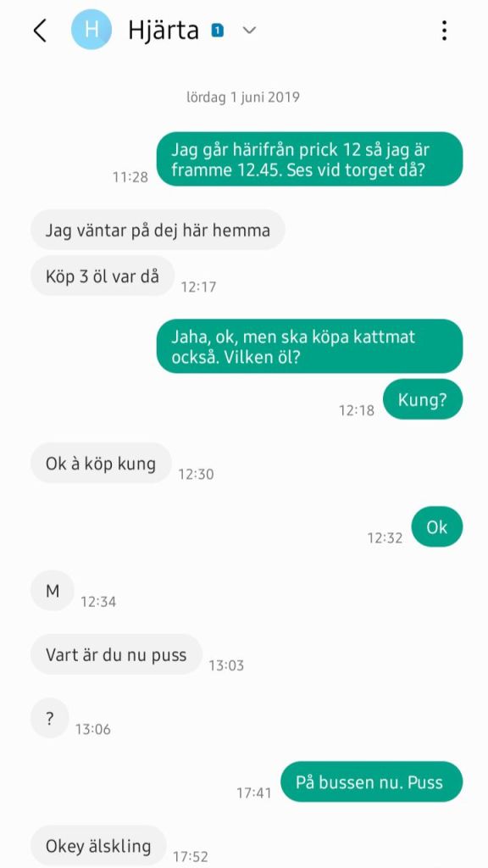Tap the 17:41 timestamp
This screenshot has width=488, height=868.
pos(254,793)
